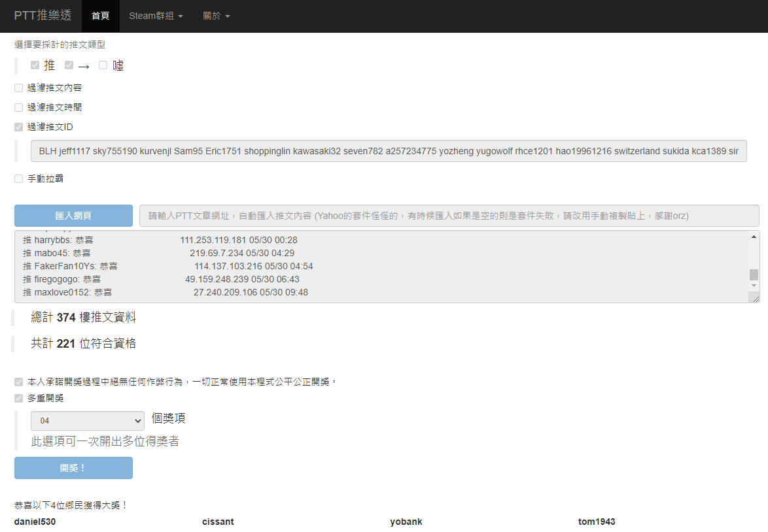Screen dimensions: 768x532
Task: Click the maxlove0152 comment line
Action: point(166,292)
